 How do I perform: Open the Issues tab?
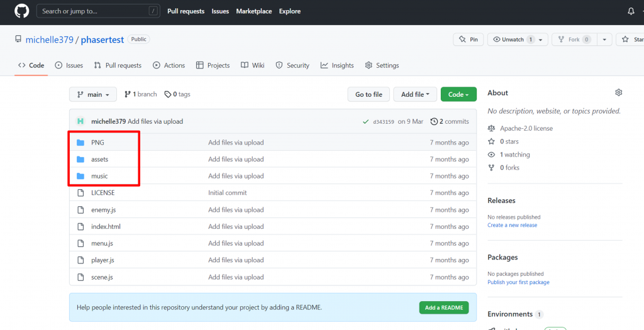tap(69, 65)
